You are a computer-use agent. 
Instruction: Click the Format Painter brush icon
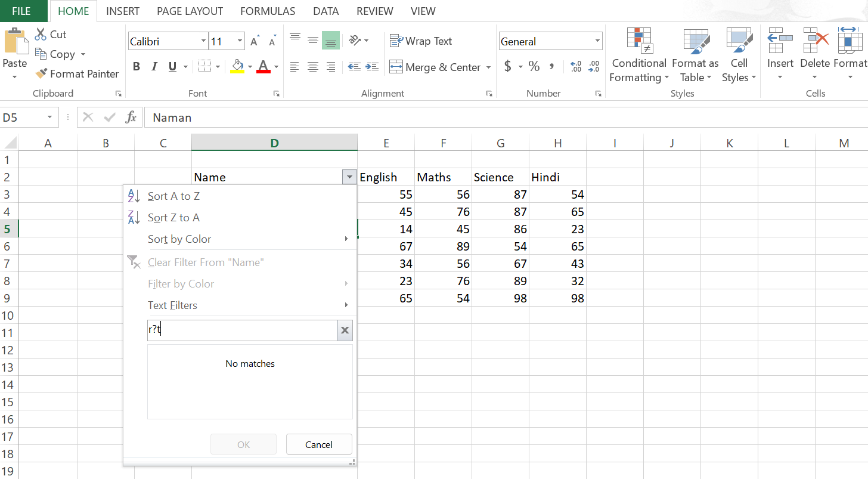coord(41,74)
